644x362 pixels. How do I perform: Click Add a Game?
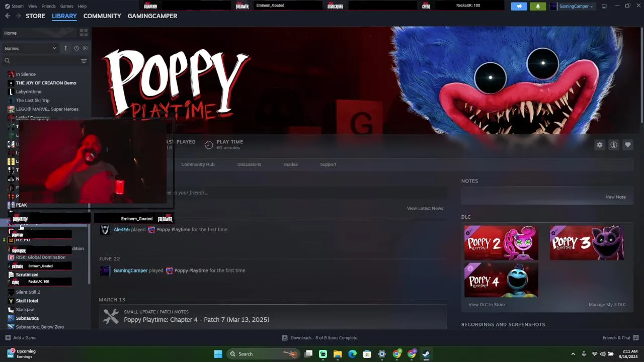click(21, 338)
